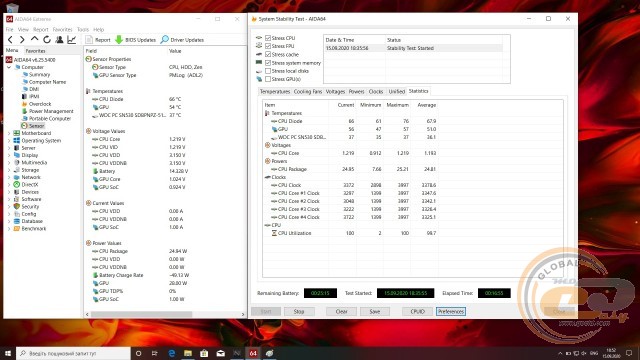Click the taskbar search input field
Screen dimensions: 640x360
(x=73, y=353)
